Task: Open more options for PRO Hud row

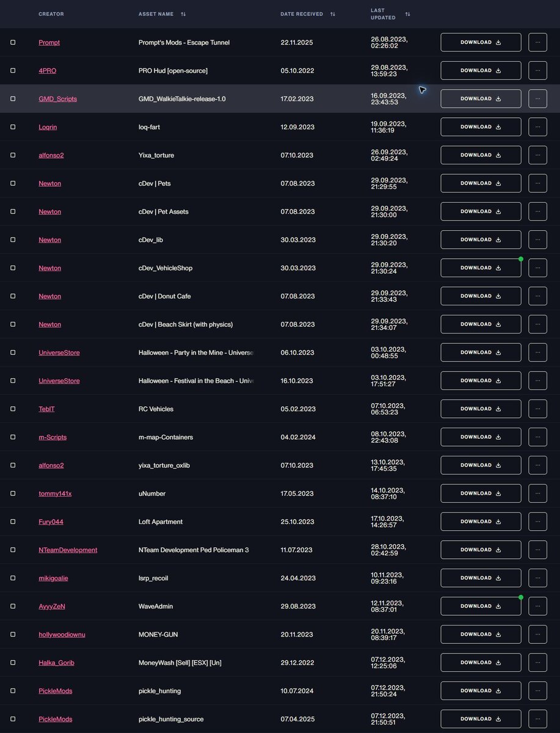Action: (x=537, y=70)
